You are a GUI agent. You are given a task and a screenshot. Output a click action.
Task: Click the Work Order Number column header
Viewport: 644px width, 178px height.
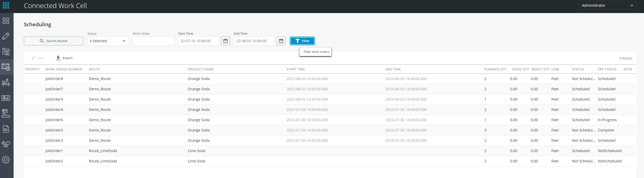(63, 69)
